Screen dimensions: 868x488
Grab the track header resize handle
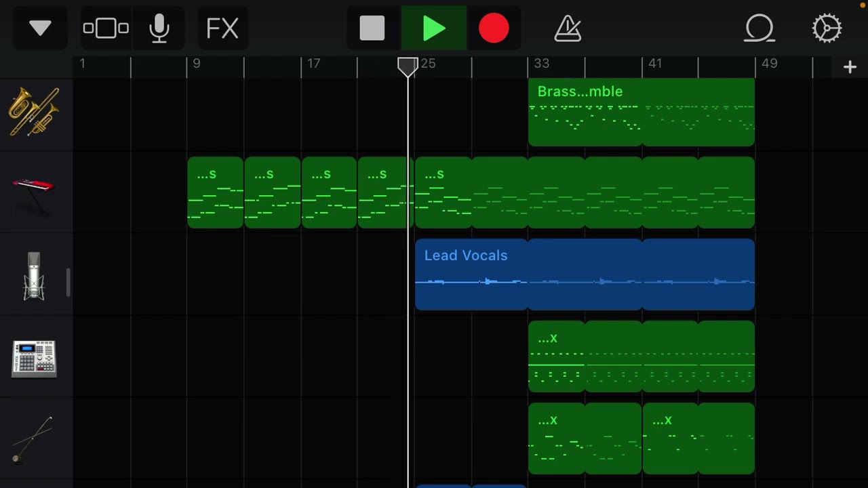pyautogui.click(x=68, y=283)
